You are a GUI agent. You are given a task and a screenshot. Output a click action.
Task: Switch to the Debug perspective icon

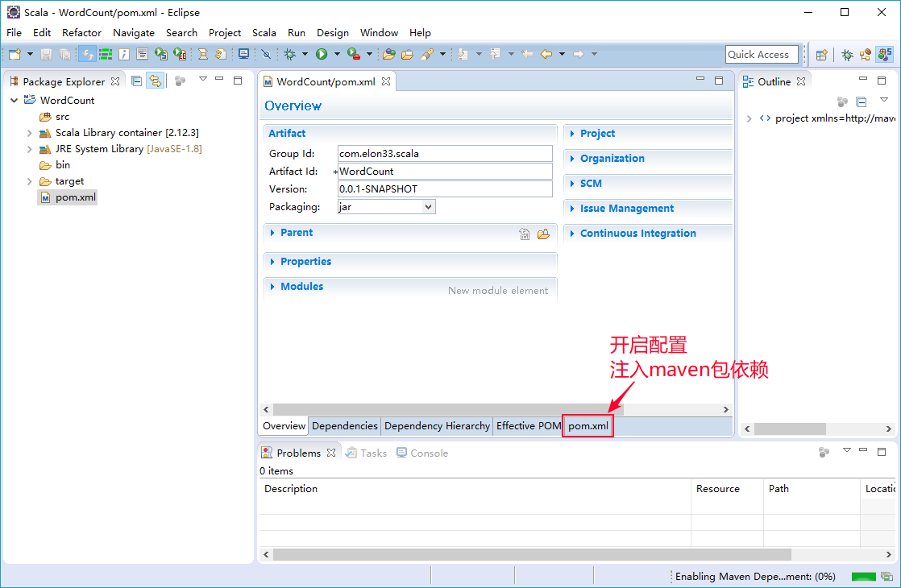[x=847, y=55]
